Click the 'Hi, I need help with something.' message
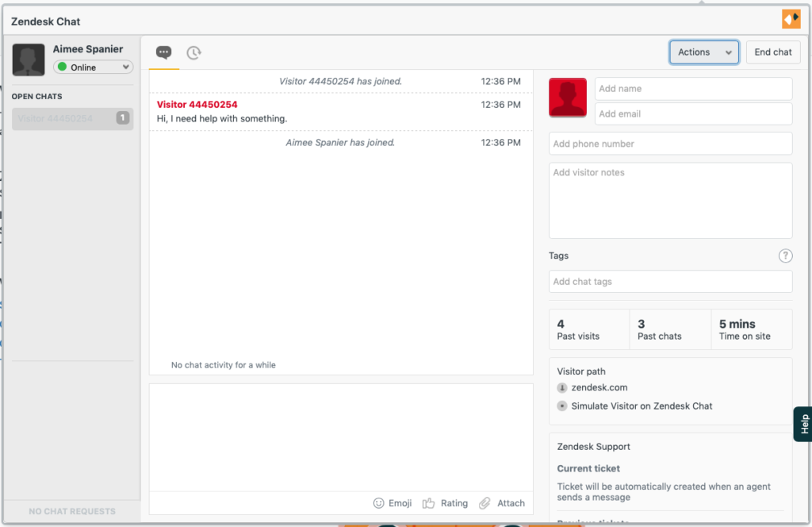 point(222,119)
